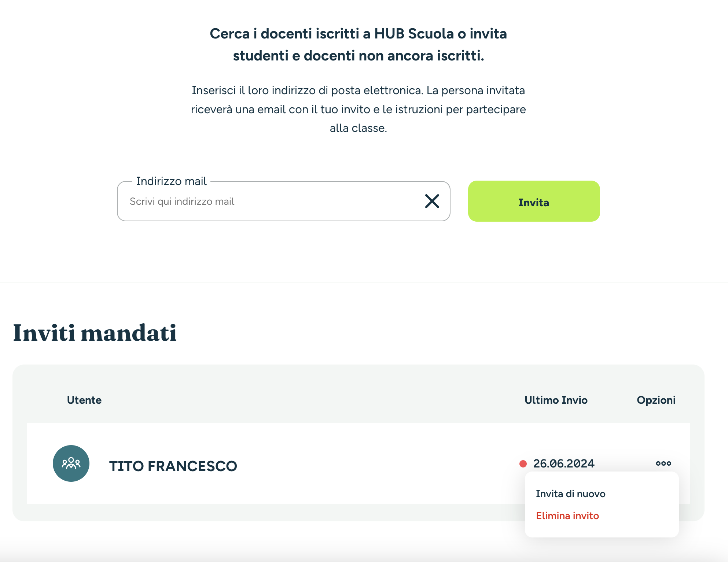Image resolution: width=728 pixels, height=562 pixels.
Task: Click the 'Indirizzo mail' field label
Action: coord(171,181)
